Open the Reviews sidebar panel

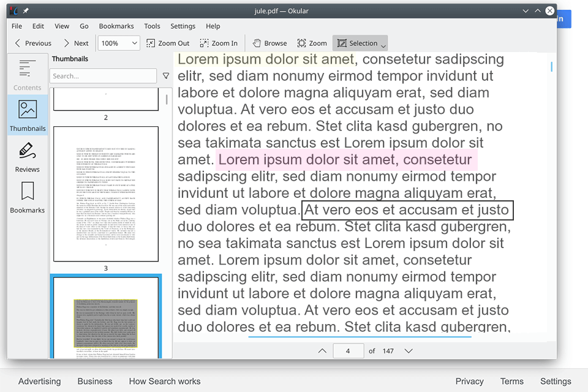(27, 156)
